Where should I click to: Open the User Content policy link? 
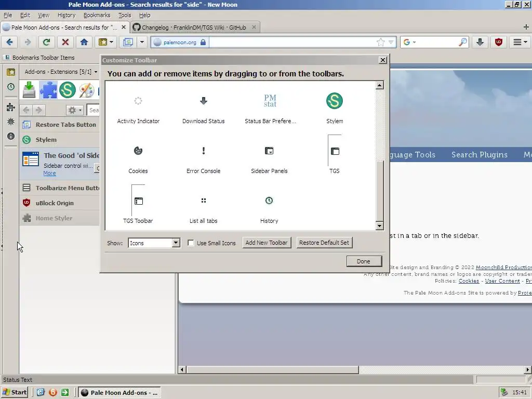pyautogui.click(x=502, y=281)
